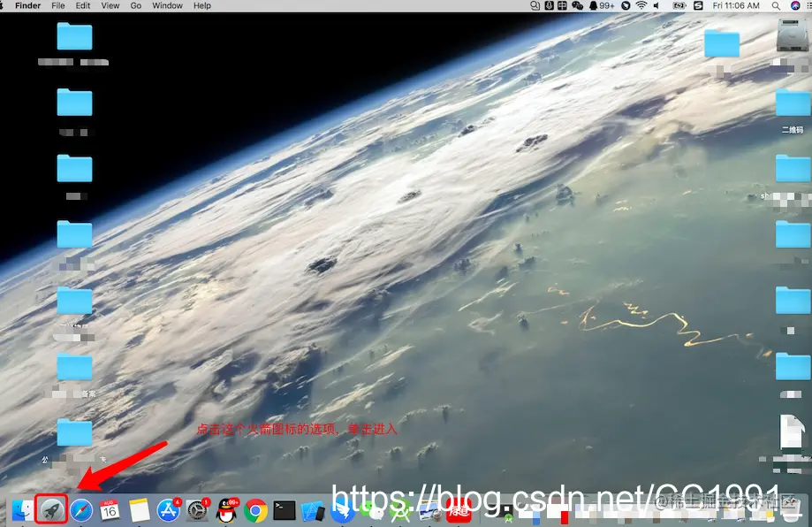This screenshot has height=527, width=812.
Task: Select the hard drive icon on desktop
Action: coord(793,35)
